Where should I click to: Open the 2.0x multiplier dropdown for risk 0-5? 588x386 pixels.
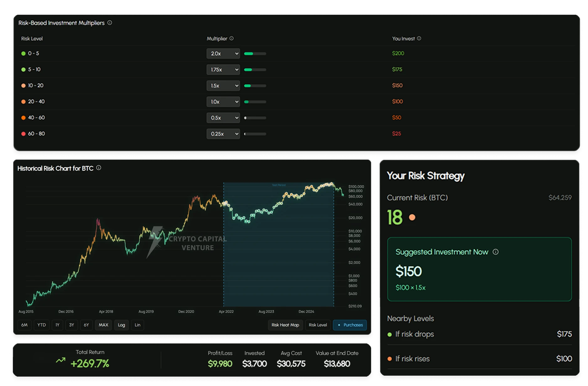pyautogui.click(x=223, y=53)
